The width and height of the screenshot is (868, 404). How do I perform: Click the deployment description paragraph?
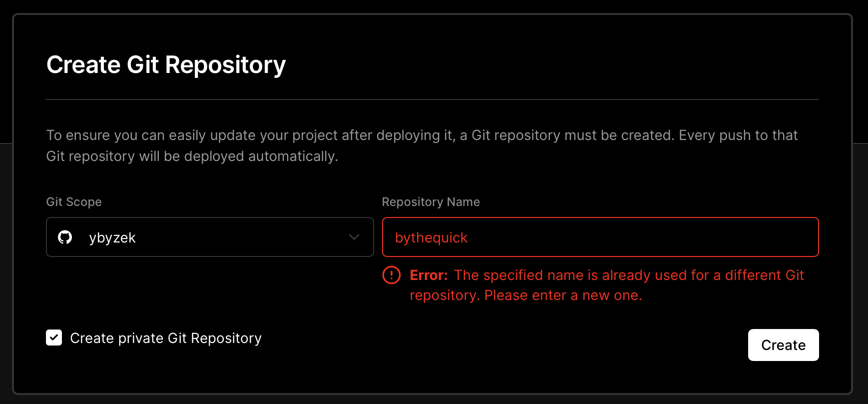tap(422, 145)
